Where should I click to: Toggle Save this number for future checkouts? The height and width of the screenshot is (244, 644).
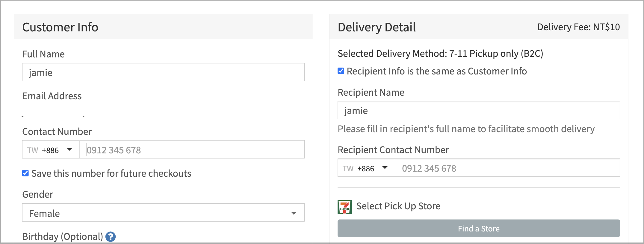tap(25, 173)
